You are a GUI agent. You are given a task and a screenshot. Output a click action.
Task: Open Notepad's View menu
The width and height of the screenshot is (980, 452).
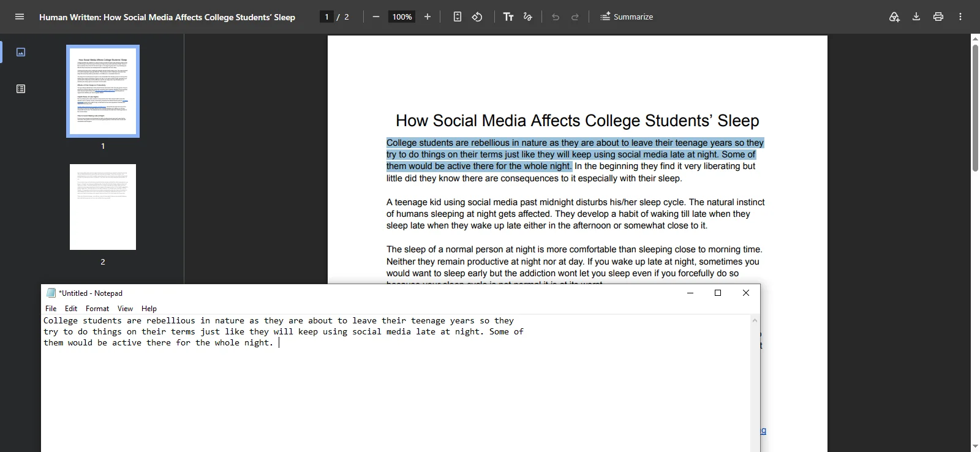[125, 309]
